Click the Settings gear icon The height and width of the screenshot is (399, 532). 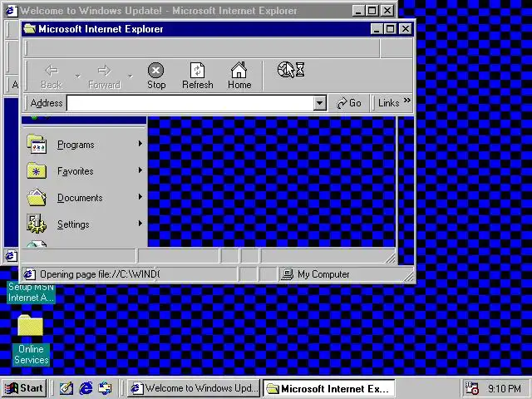click(x=37, y=224)
